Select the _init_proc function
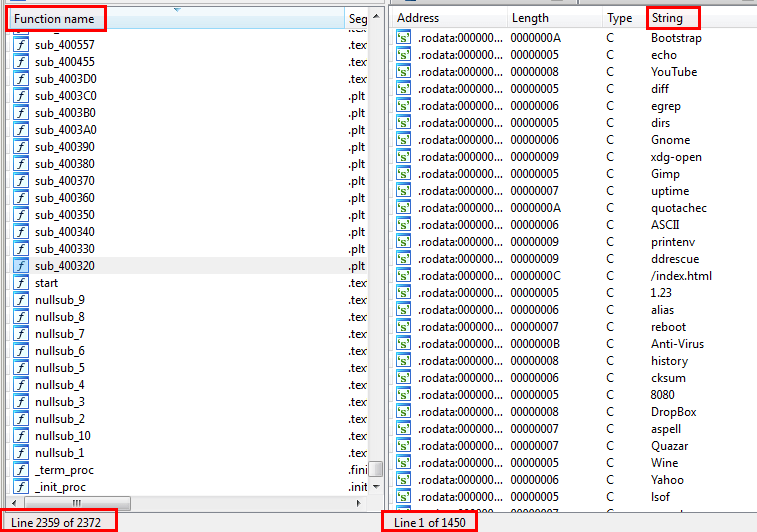Screen dimensions: 757x532 [x=62, y=487]
